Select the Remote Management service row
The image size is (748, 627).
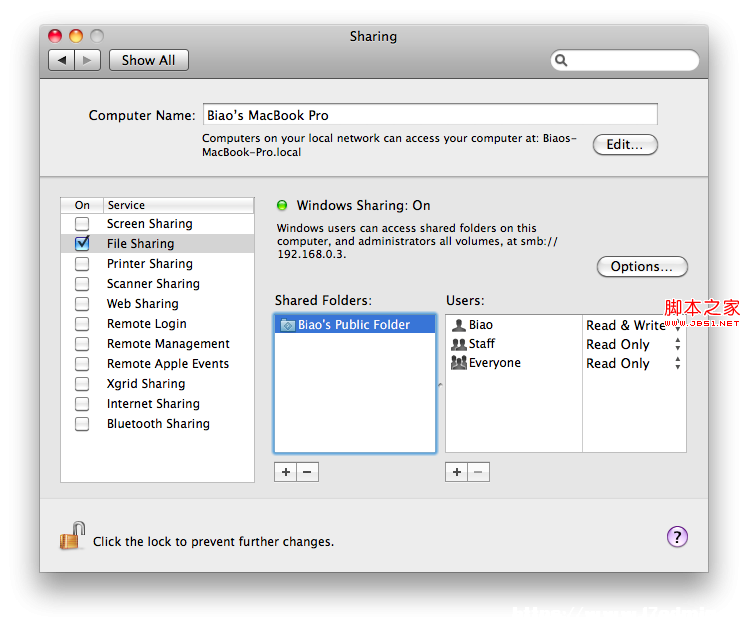(x=157, y=344)
